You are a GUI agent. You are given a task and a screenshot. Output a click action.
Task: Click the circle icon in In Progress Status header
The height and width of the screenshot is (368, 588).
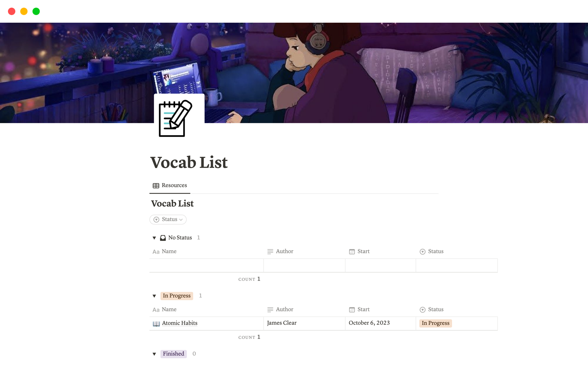[422, 310]
